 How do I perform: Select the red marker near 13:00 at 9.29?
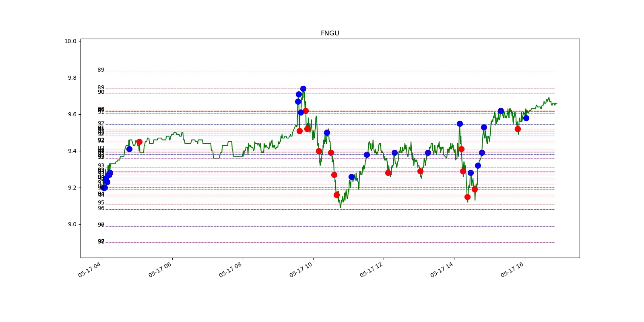coord(420,171)
